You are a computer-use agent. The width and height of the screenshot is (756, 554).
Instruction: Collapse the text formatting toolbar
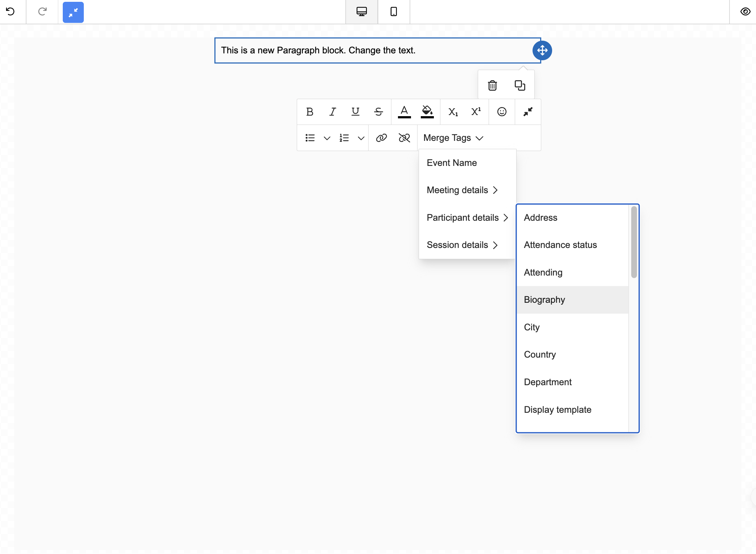click(528, 112)
